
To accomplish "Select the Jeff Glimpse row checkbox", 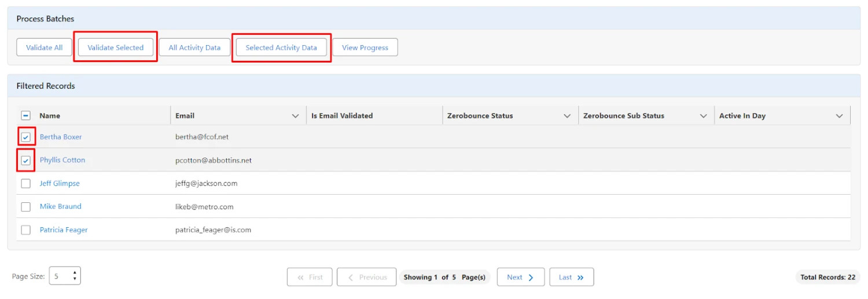I will pos(26,184).
